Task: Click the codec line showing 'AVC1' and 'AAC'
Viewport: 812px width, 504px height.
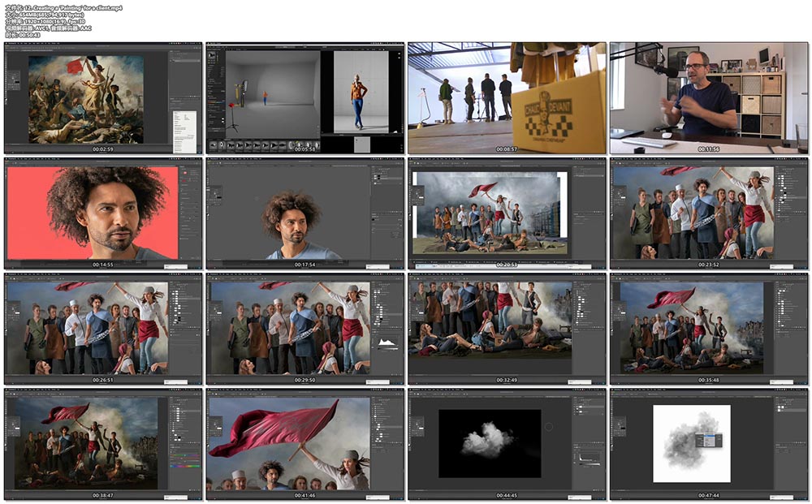Action: pyautogui.click(x=48, y=28)
